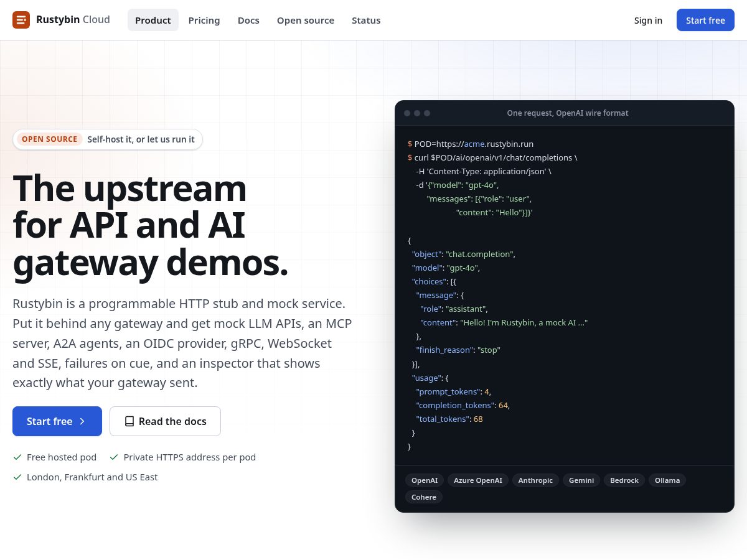Select the Anthropic provider chip
The width and height of the screenshot is (747, 560).
pos(535,480)
